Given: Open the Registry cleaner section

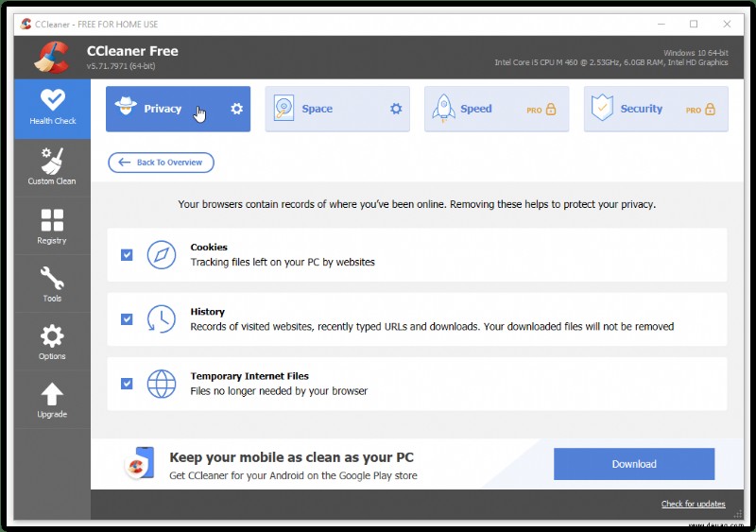Looking at the screenshot, I should click(52, 226).
